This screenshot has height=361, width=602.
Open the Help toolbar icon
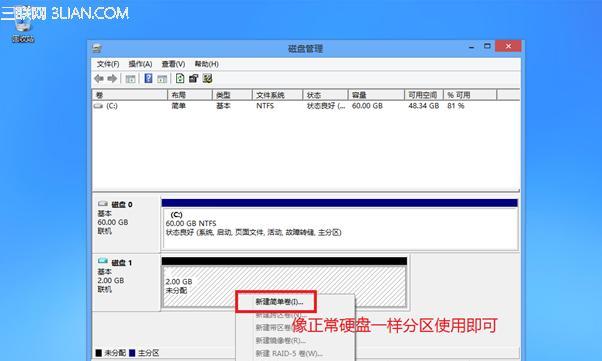point(148,79)
